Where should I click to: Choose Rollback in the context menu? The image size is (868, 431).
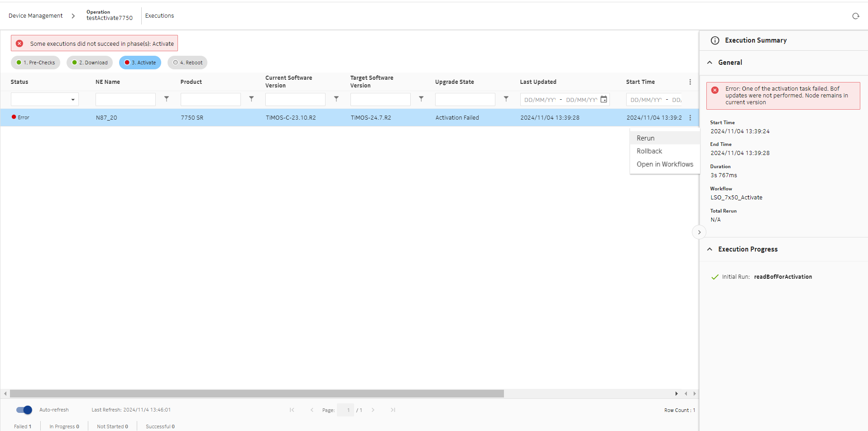tap(649, 151)
